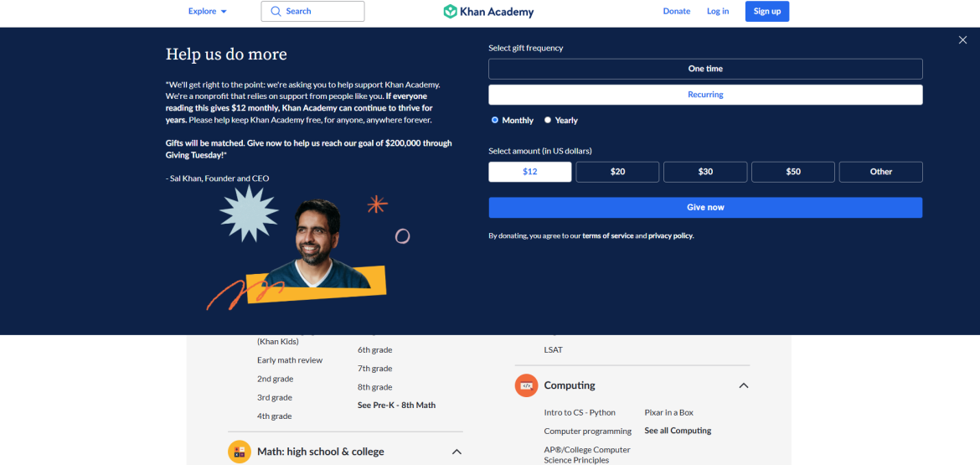
Task: Click the Computing category icon
Action: point(526,385)
